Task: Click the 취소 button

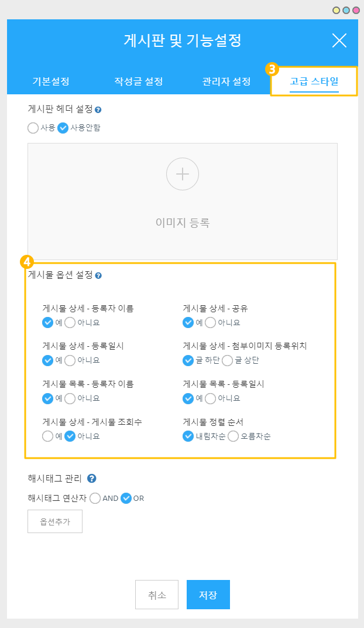Action: (x=157, y=595)
